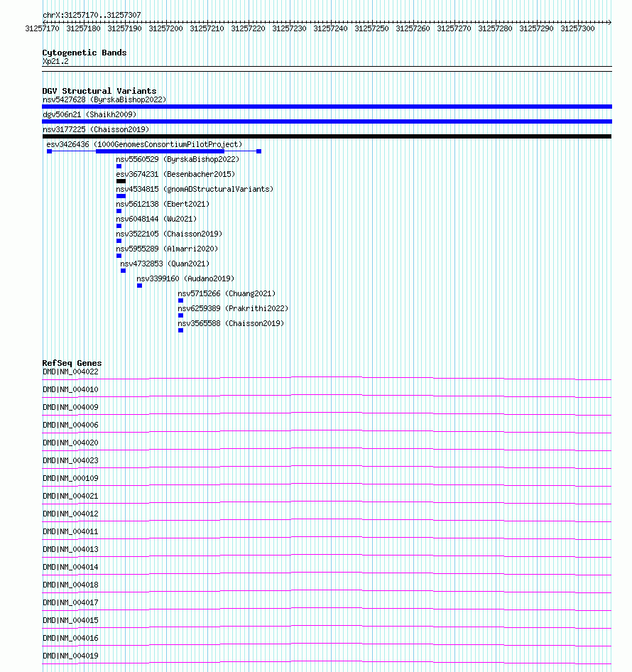Open transcript DMD|NM_004016
Image resolution: width=632 pixels, height=672 pixels.
point(70,638)
